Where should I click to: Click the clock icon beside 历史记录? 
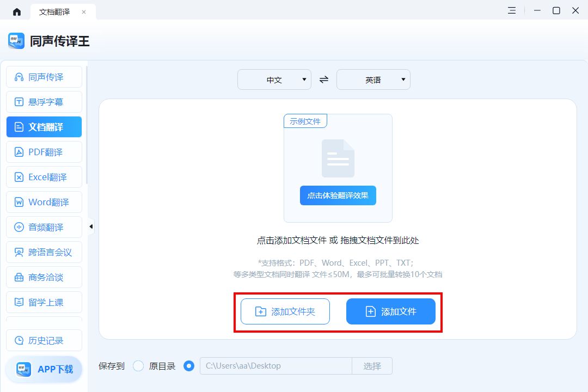tap(19, 340)
